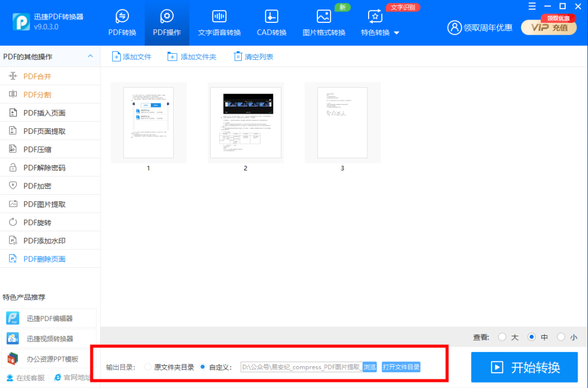
Task: Open the PDF转换 tab
Action: tap(122, 23)
